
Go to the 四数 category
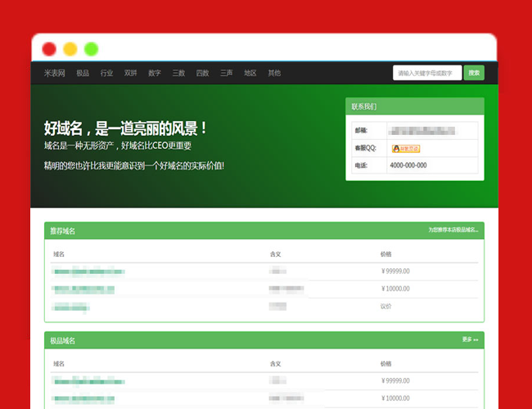click(x=202, y=73)
